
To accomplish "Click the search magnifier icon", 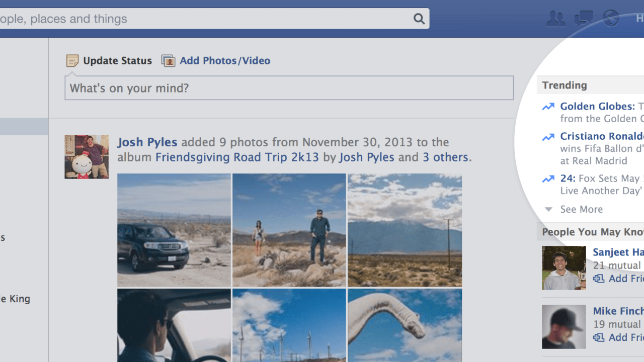I will point(419,19).
